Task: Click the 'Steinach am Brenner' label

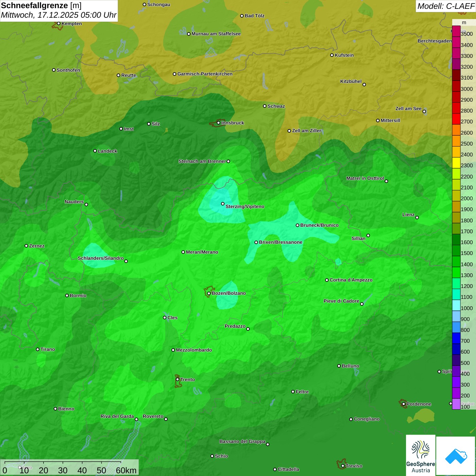Action: click(x=202, y=161)
